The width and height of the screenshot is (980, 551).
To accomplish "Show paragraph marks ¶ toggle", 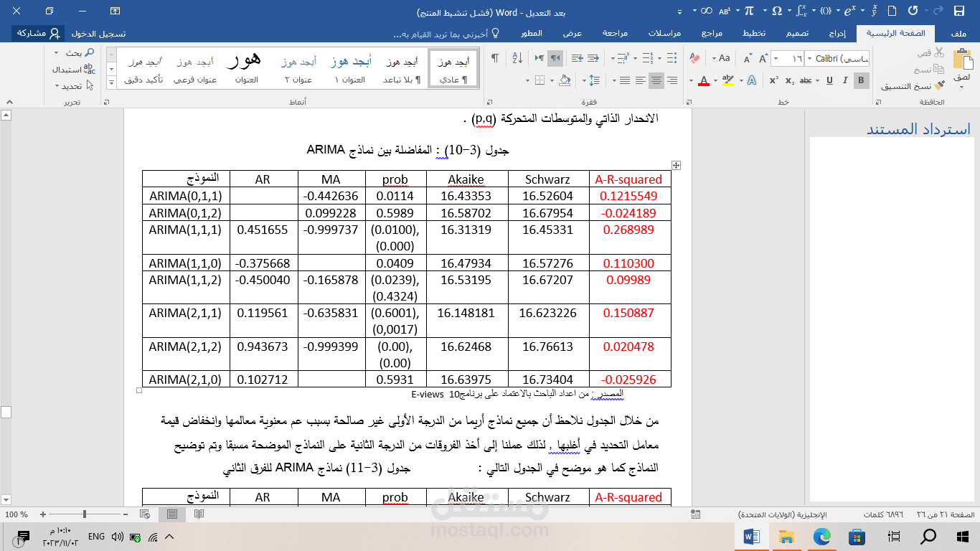I will pyautogui.click(x=495, y=58).
